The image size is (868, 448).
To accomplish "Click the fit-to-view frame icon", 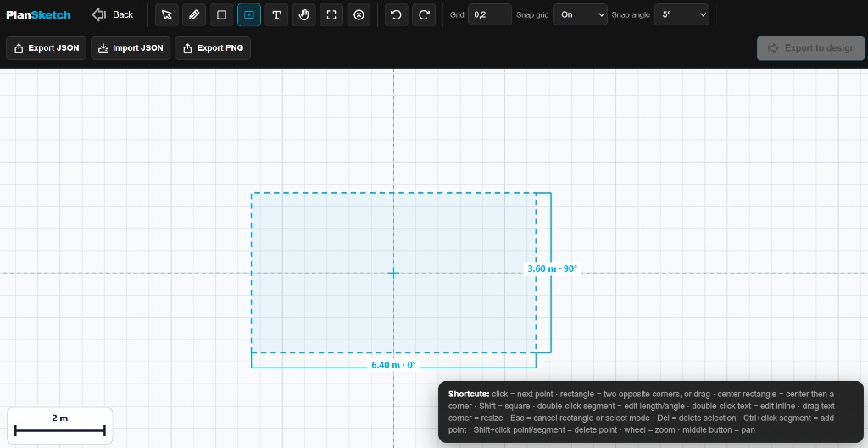I will 331,15.
